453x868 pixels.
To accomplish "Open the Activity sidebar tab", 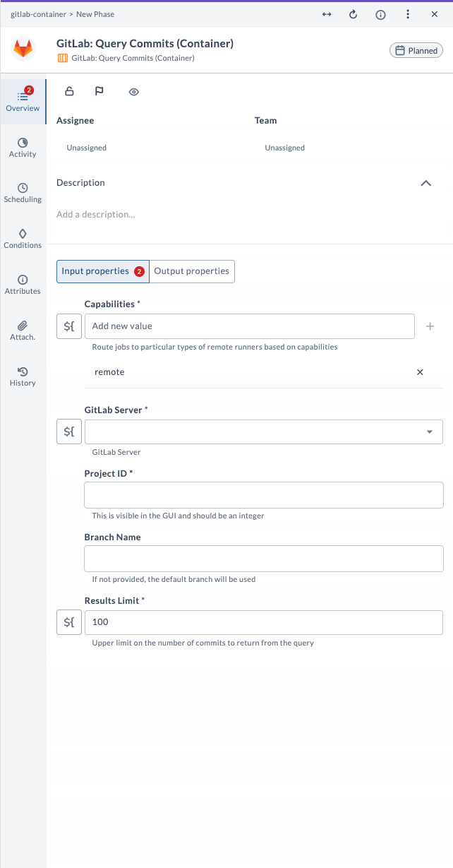I will (x=23, y=148).
